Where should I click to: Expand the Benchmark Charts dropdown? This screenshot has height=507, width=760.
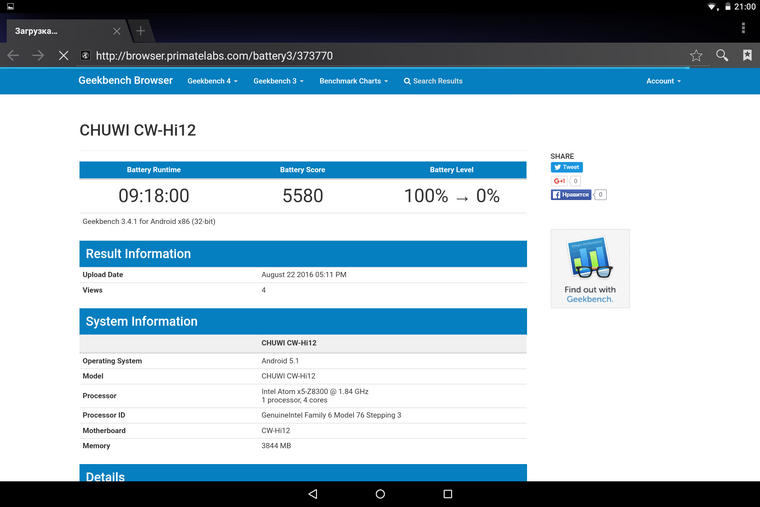tap(353, 81)
